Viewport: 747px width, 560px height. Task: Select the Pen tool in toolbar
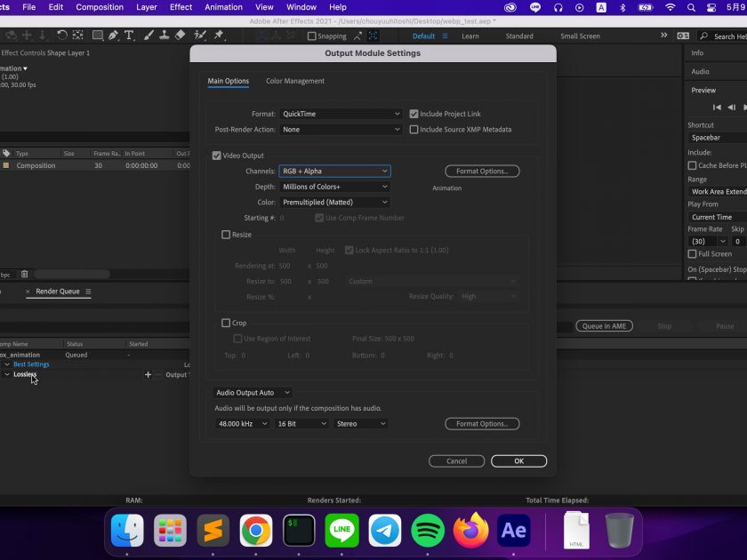coord(113,36)
